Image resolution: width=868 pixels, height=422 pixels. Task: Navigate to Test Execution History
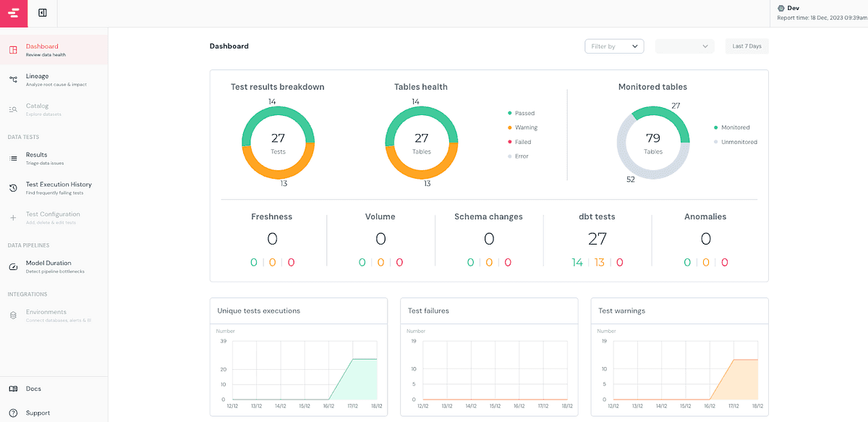(54, 188)
